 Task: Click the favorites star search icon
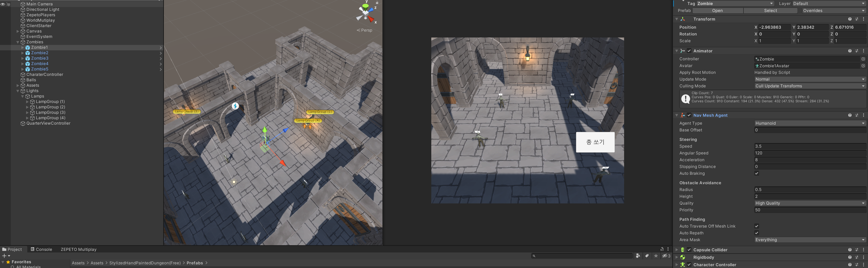pos(656,256)
